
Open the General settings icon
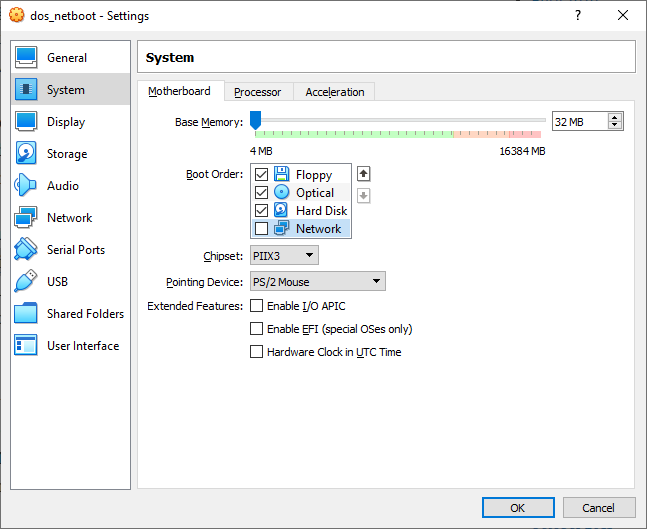tap(26, 57)
